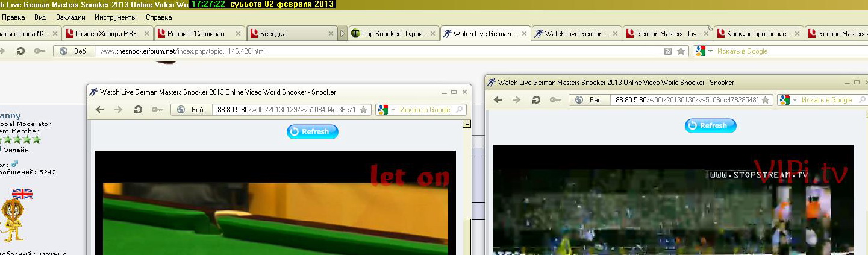Click bookmark star in left popup address bar
Screen dimensions: 868x255
point(363,110)
